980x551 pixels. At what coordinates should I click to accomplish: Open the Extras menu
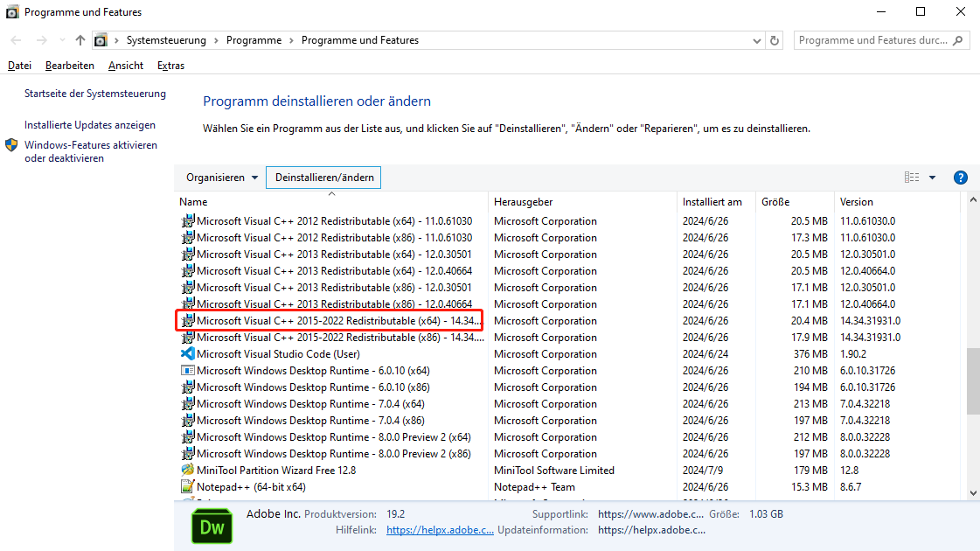click(x=170, y=65)
